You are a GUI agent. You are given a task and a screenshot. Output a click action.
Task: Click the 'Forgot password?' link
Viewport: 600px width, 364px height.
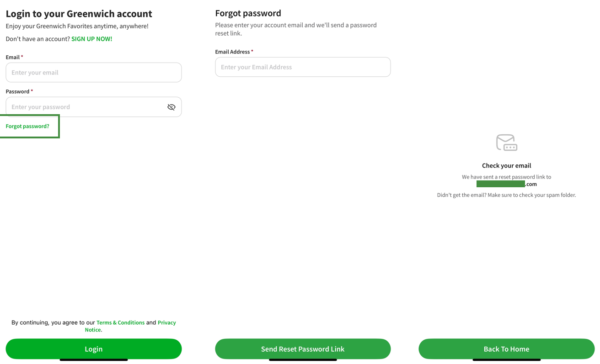click(x=27, y=126)
